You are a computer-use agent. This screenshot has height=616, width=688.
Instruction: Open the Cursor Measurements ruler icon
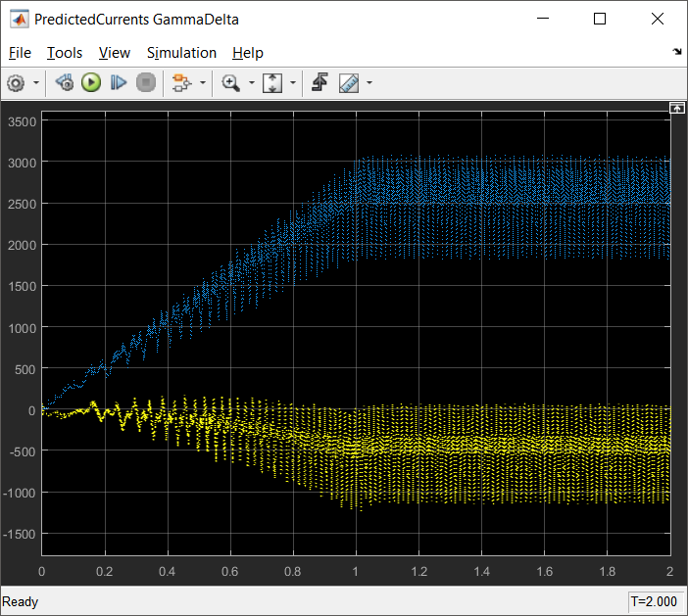349,83
